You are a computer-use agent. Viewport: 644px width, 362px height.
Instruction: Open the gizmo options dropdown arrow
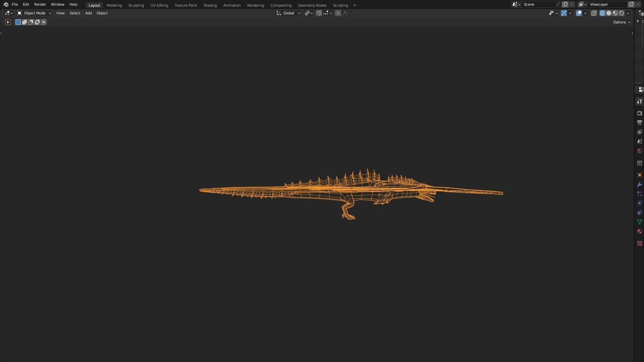570,13
